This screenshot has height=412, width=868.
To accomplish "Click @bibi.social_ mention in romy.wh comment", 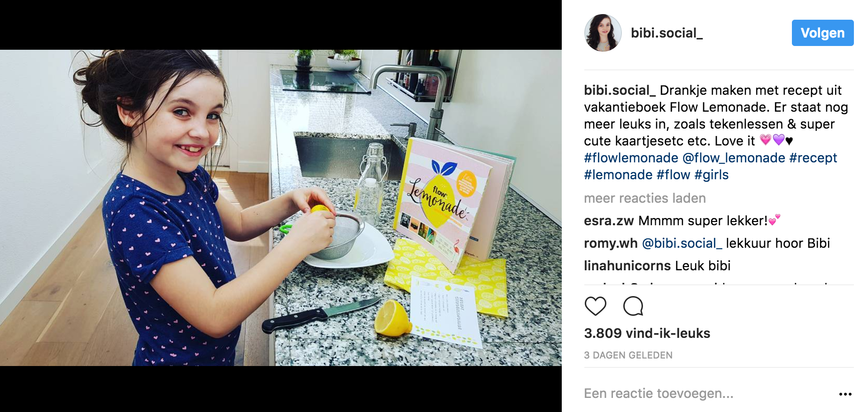I will 682,243.
